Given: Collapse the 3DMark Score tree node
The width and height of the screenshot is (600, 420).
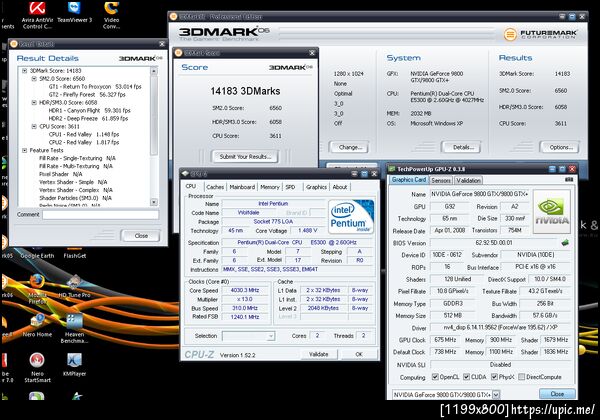Looking at the screenshot, I should coord(24,71).
